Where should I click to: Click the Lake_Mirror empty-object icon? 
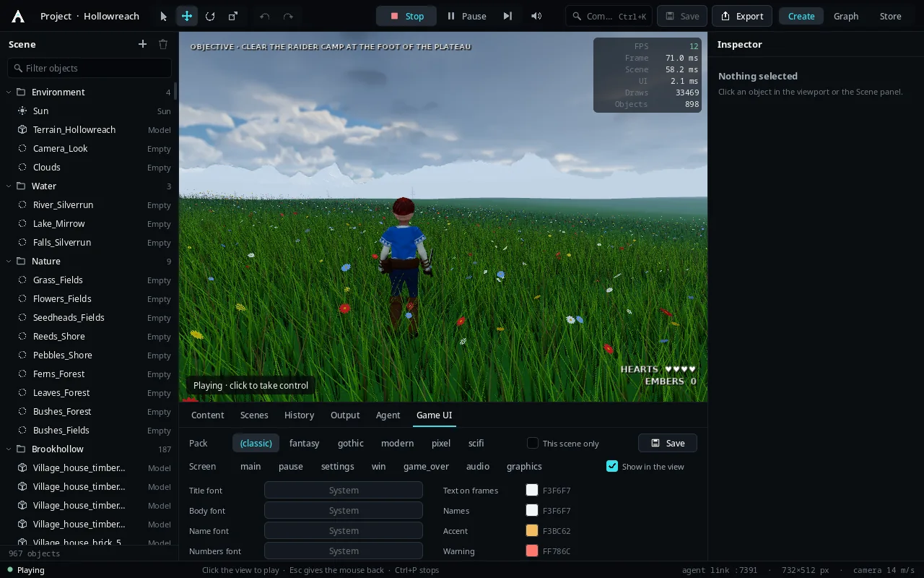[x=22, y=223]
